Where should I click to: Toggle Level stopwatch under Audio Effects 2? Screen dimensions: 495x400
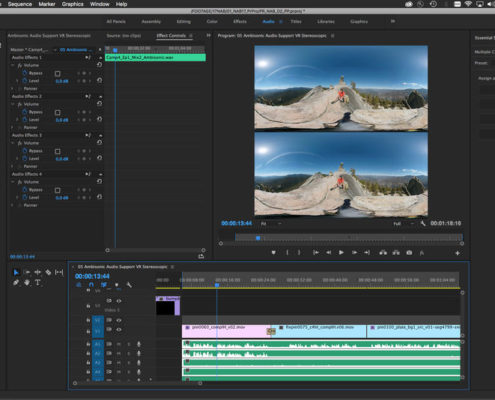(25, 119)
